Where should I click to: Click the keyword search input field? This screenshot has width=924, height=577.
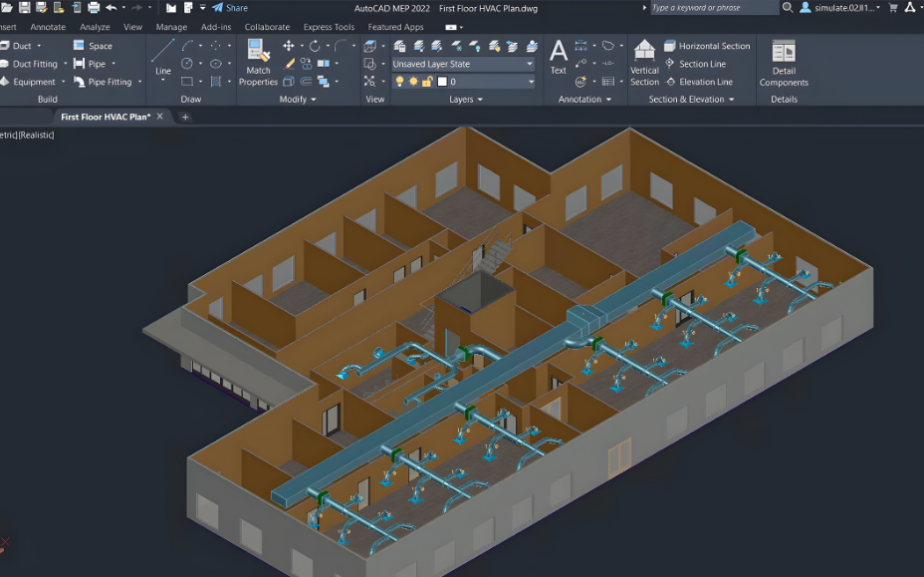pyautogui.click(x=712, y=8)
